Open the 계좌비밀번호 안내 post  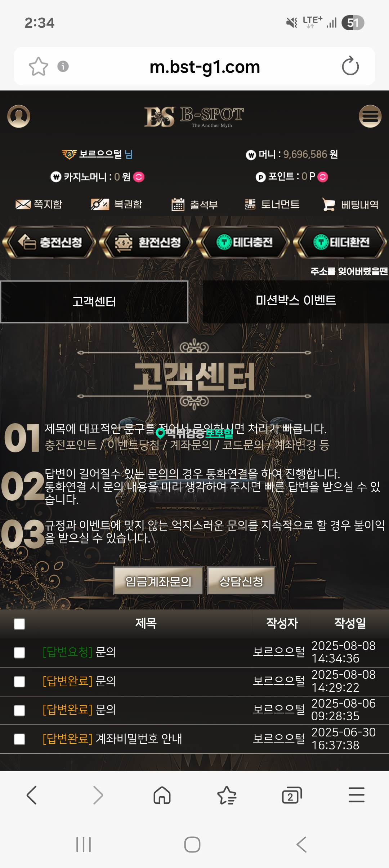[x=112, y=739]
